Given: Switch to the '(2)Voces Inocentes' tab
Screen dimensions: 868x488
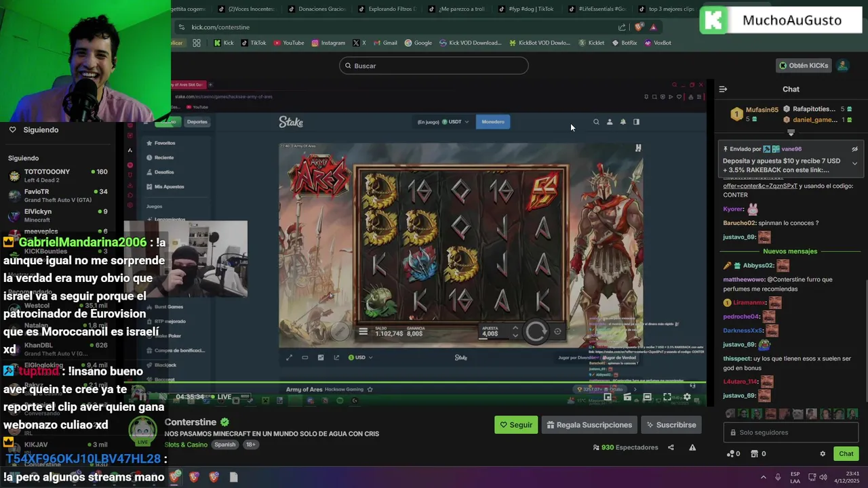Looking at the screenshot, I should click(x=246, y=9).
